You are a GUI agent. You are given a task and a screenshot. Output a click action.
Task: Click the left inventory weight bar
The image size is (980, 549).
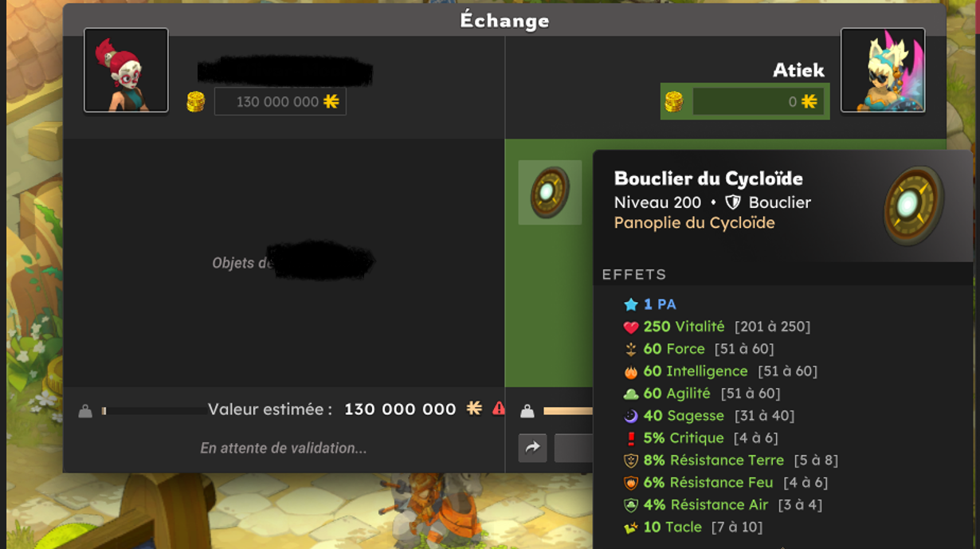[x=154, y=411]
